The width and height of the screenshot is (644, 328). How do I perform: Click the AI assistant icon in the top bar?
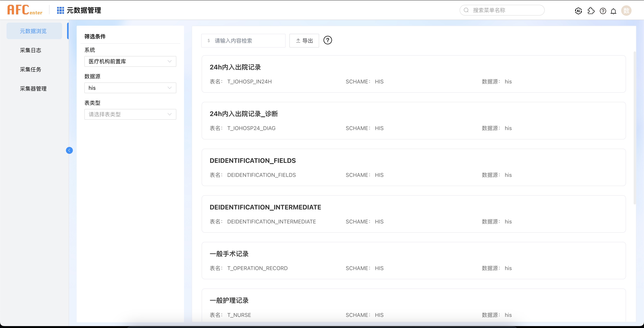coord(578,11)
